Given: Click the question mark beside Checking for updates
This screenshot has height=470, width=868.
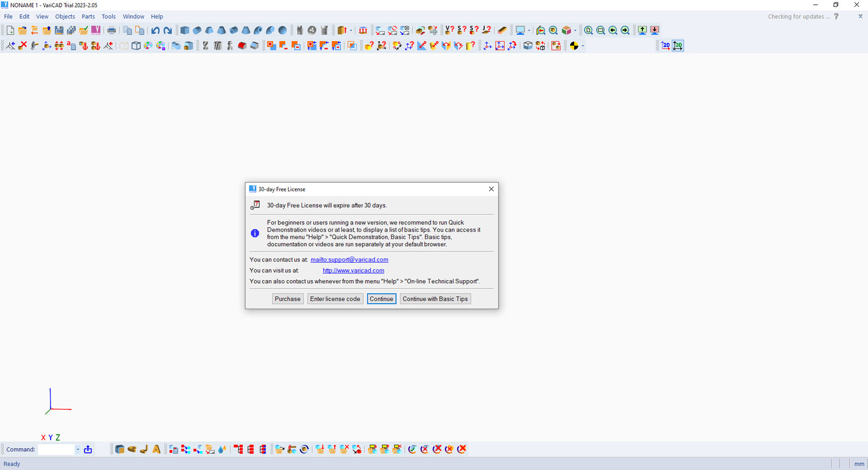Looking at the screenshot, I should (836, 16).
